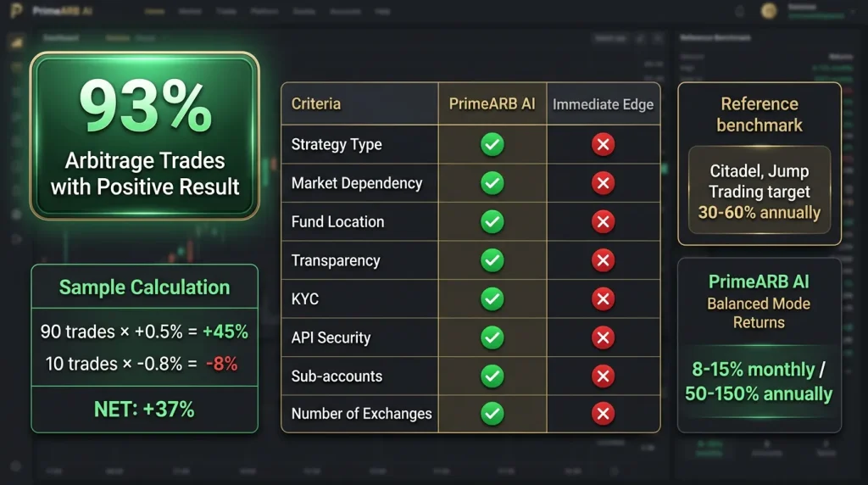The height and width of the screenshot is (485, 868).
Task: Click the green checkmark for Strategy Type
Action: point(492,144)
